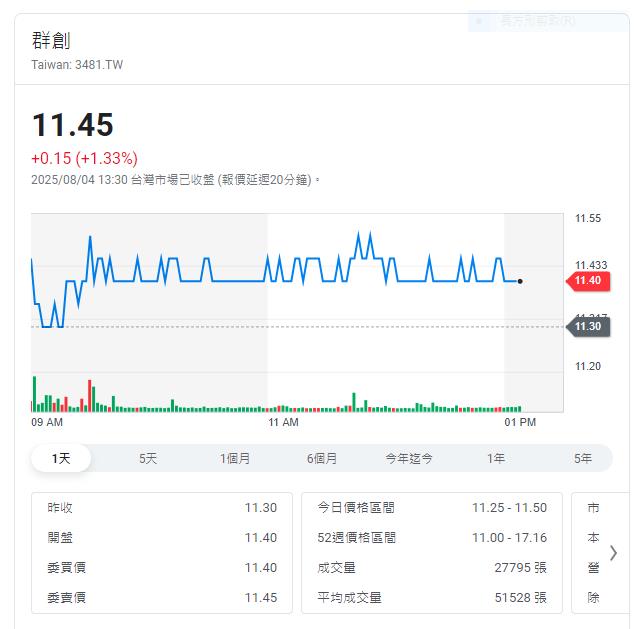Click the 委買價 row label
The image size is (641, 629).
coord(67,567)
